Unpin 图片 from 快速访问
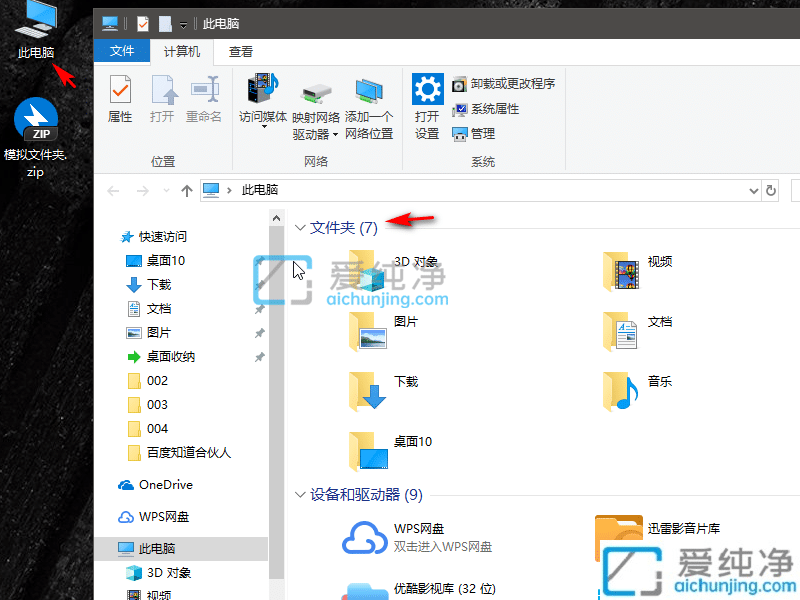800x600 pixels. click(259, 331)
